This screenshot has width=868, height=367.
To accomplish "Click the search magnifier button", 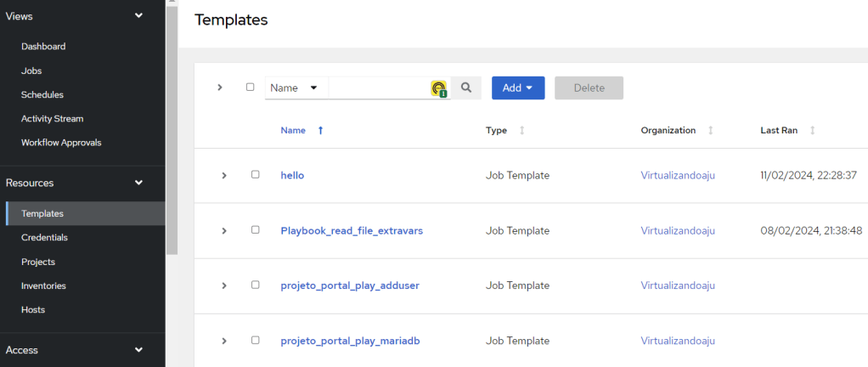I will 465,88.
